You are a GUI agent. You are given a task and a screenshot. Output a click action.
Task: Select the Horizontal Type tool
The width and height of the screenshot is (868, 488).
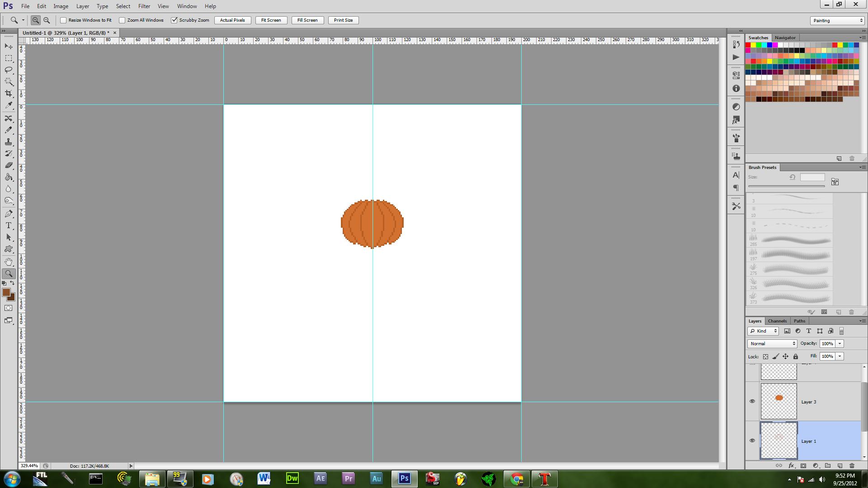9,225
